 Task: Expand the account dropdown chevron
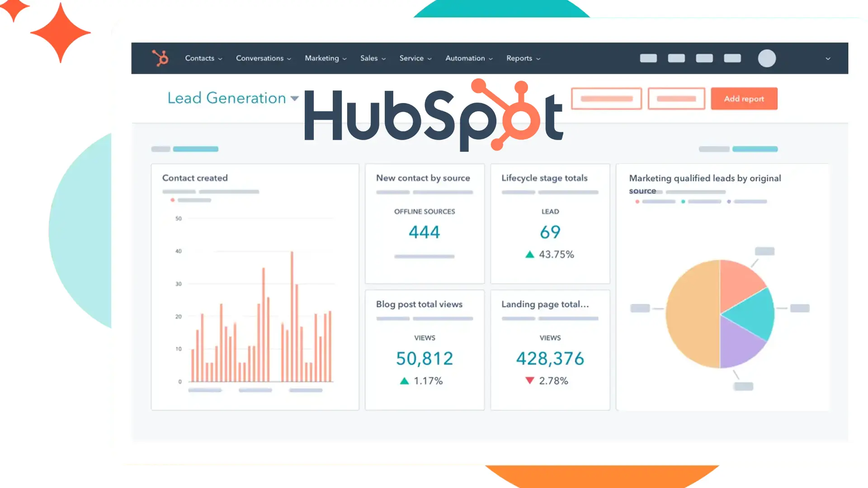(828, 59)
